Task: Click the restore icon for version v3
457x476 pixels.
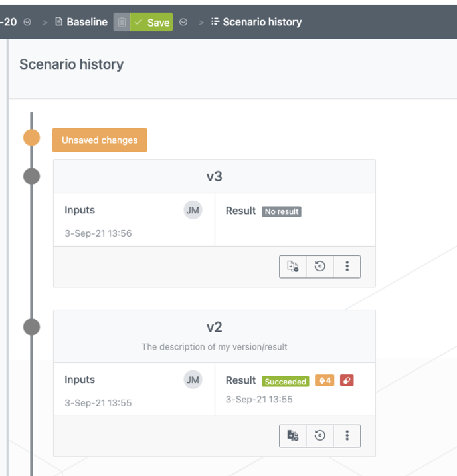Action: pos(320,267)
